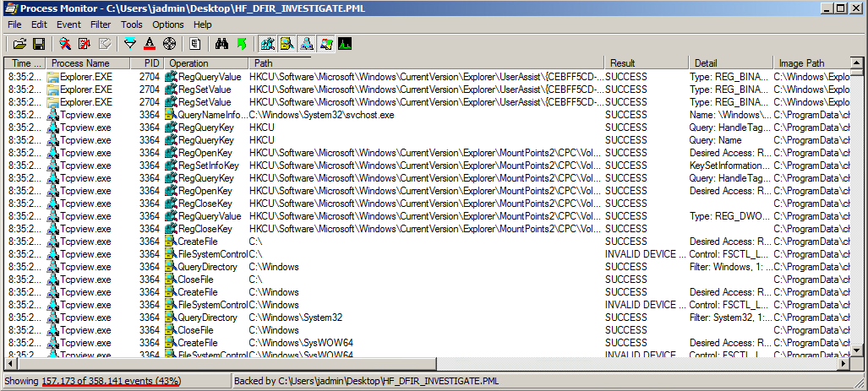Select the QueryDirectory C:\Windows path cell
This screenshot has height=391, width=868.
[x=274, y=267]
